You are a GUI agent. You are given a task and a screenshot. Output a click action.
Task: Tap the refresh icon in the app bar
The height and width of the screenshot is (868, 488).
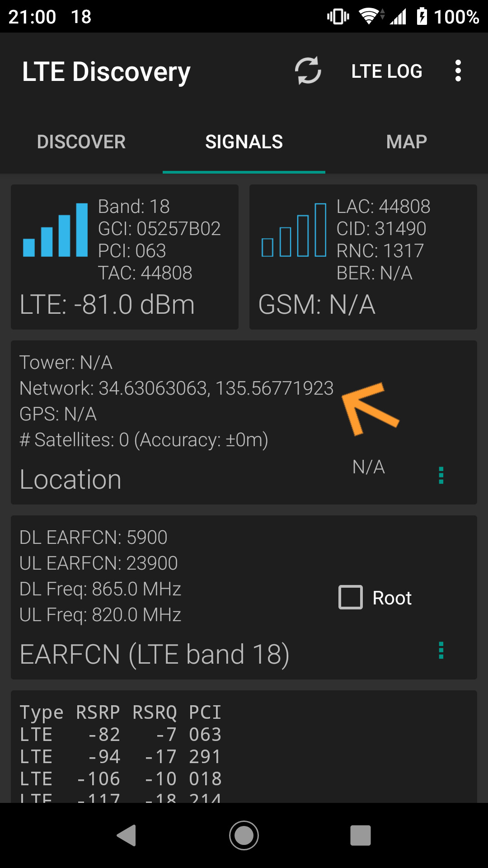pyautogui.click(x=308, y=71)
